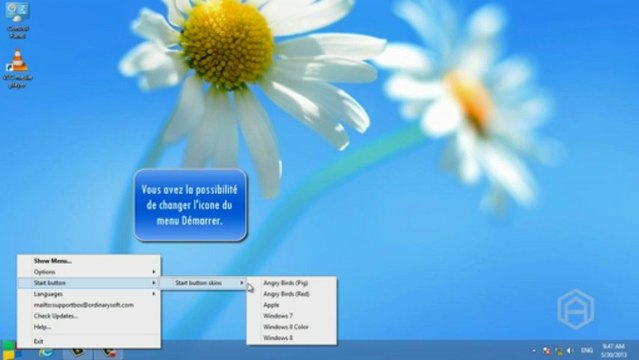
Task: Open the clock showing 9:47 AM
Action: [x=614, y=351]
